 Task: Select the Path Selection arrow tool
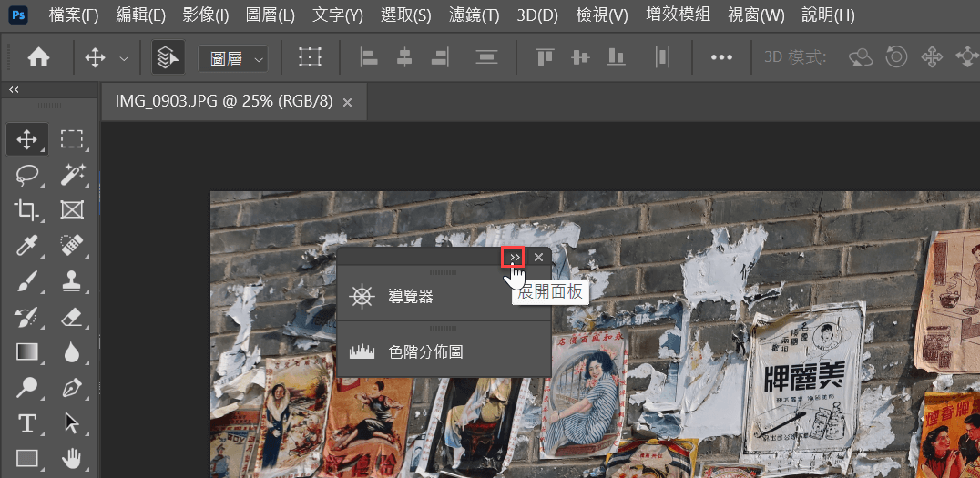pos(72,424)
